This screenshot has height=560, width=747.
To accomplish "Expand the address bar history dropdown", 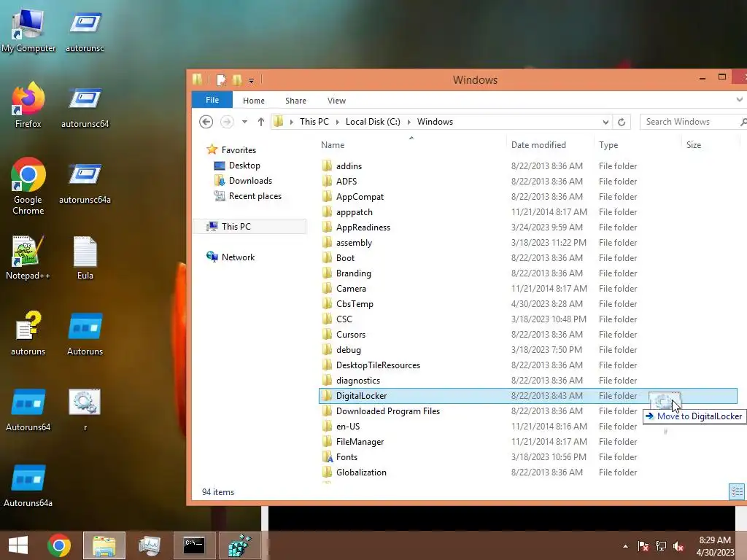I will [x=605, y=122].
